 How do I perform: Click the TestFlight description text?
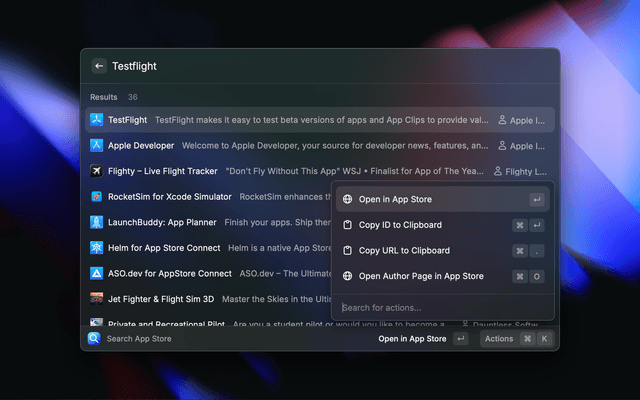(x=322, y=120)
